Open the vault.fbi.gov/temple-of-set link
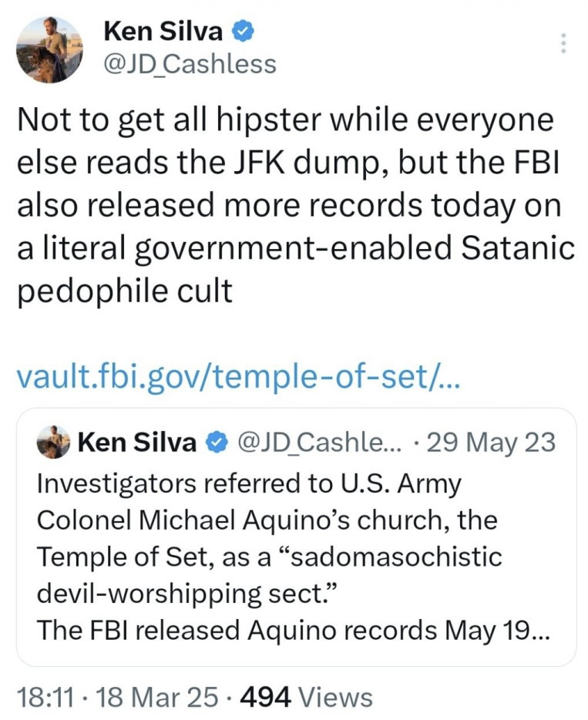Screen dimensions: 588x720 [x=237, y=377]
